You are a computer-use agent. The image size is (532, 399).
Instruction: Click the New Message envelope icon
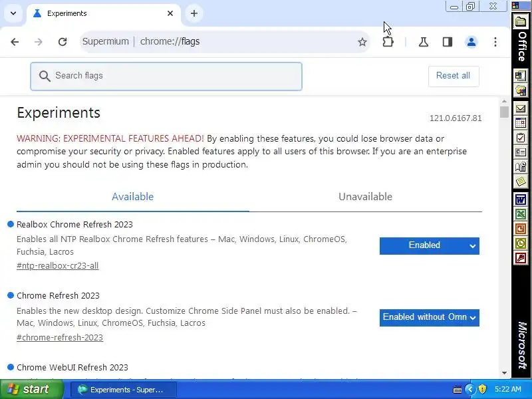(x=521, y=108)
